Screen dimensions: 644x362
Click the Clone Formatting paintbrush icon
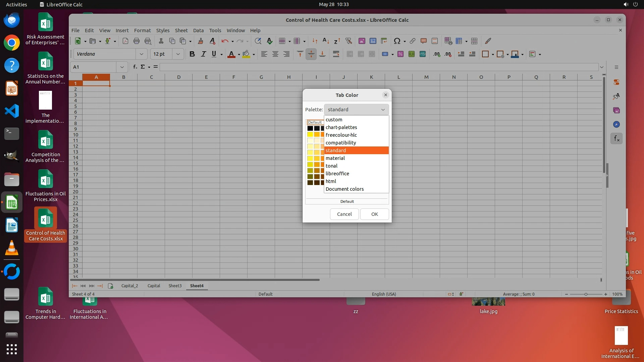click(x=200, y=41)
